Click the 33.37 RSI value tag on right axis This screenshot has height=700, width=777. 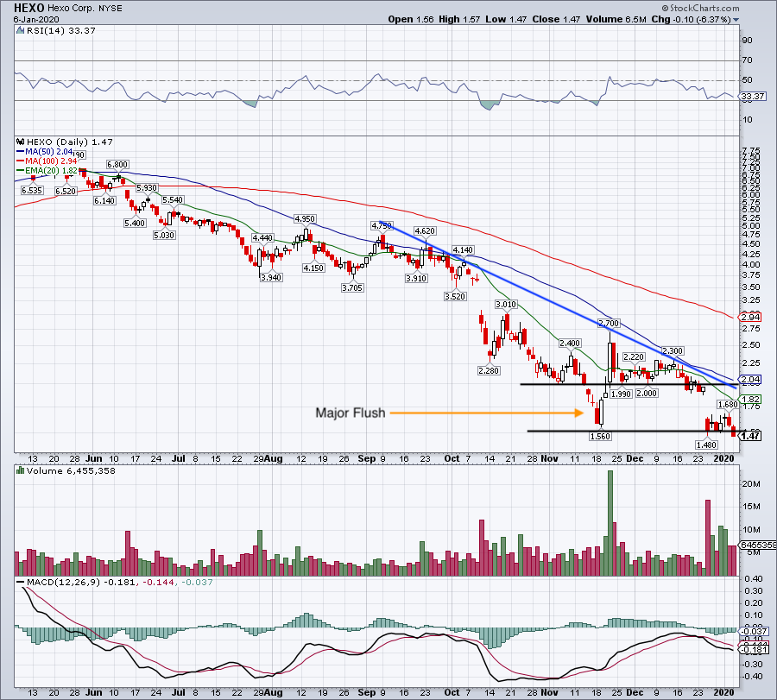pos(753,96)
